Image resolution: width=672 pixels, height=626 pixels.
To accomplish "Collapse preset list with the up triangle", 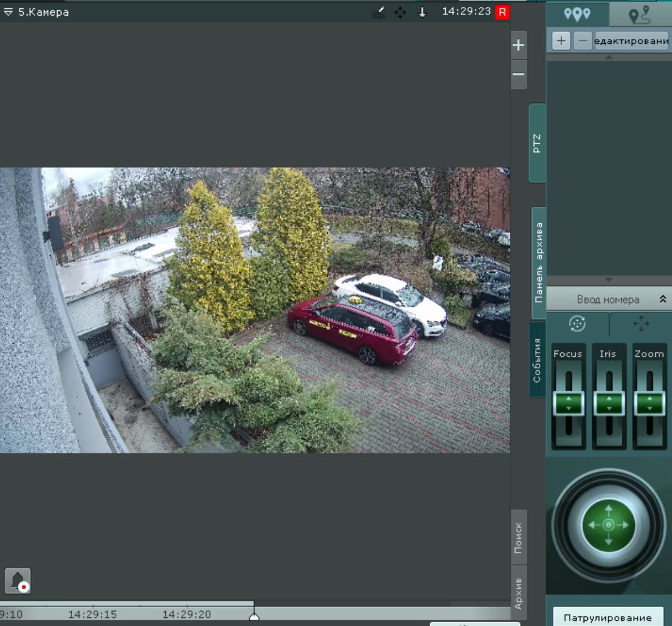I will pyautogui.click(x=608, y=57).
